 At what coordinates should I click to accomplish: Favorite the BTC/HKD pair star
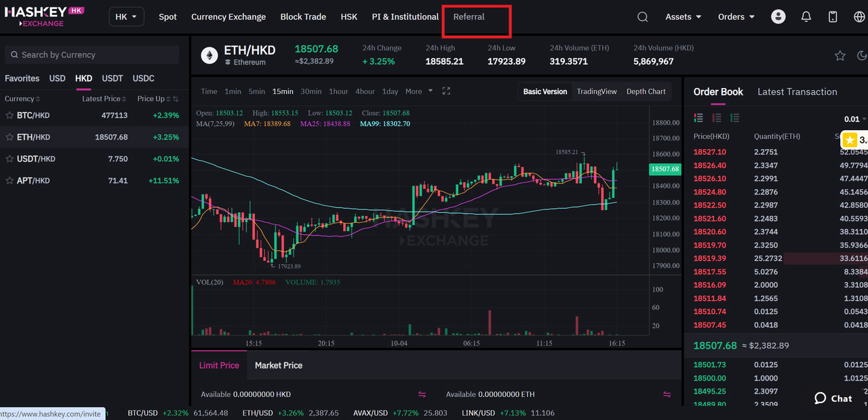(9, 116)
